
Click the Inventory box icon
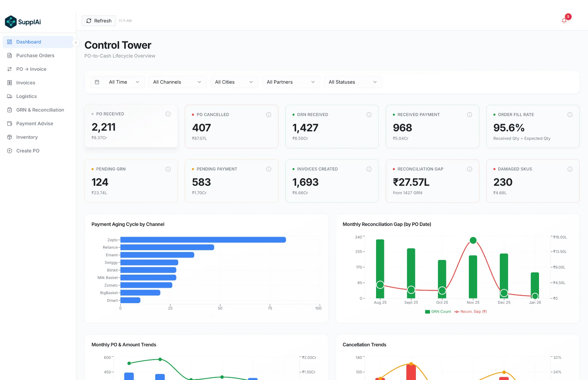point(9,137)
